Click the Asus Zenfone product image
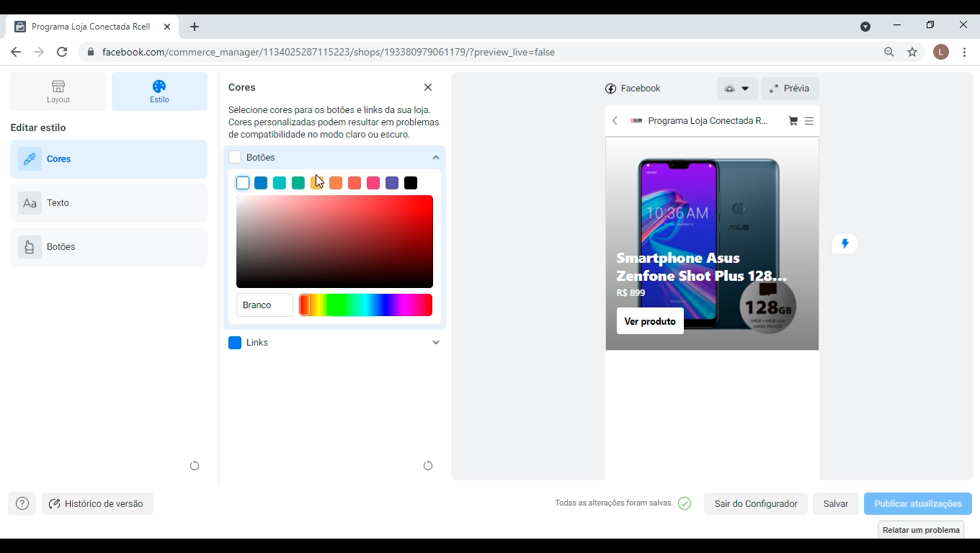 tap(712, 243)
